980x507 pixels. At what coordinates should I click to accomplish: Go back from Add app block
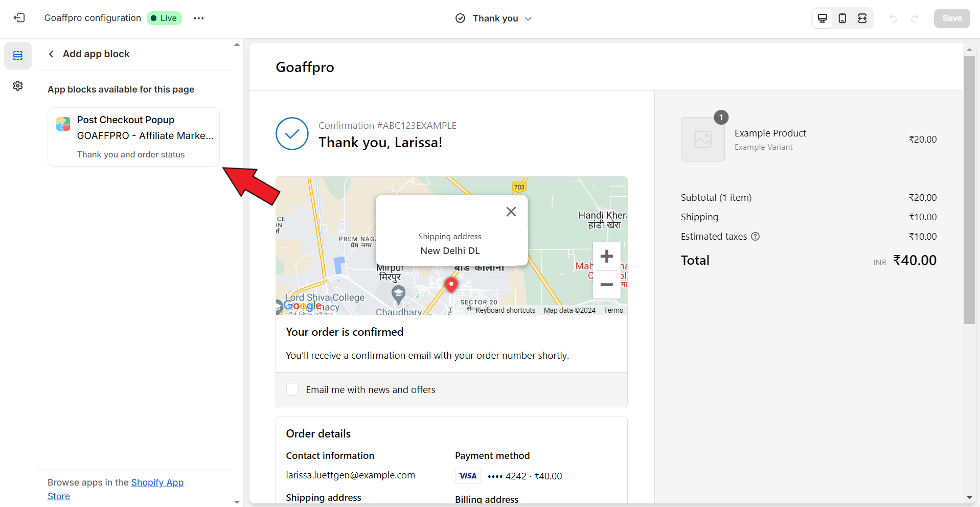pyautogui.click(x=51, y=54)
